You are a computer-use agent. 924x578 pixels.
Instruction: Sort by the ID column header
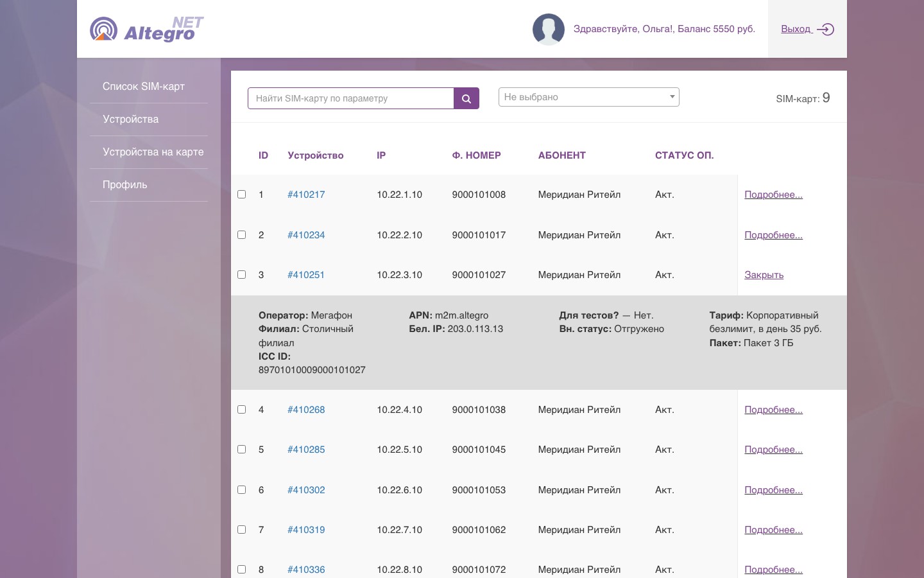point(263,155)
